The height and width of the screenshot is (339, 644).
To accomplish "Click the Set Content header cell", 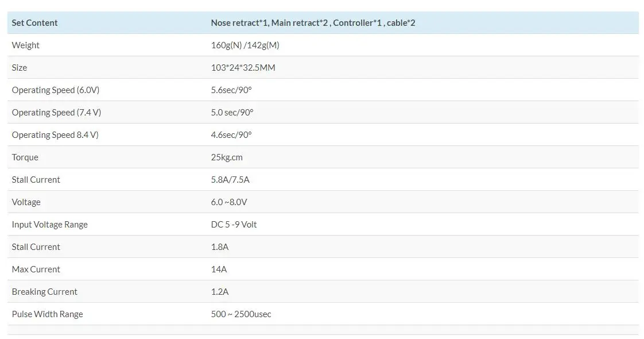I will tap(34, 23).
